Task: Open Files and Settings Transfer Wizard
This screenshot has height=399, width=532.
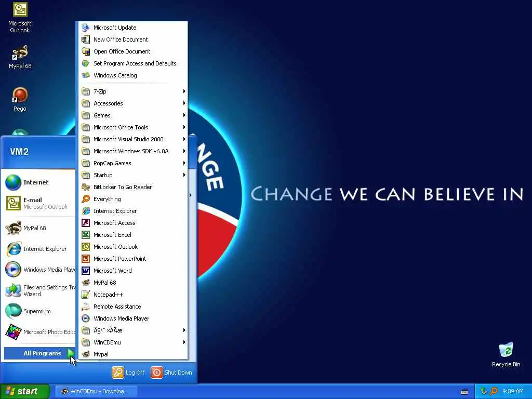Action: coord(40,290)
